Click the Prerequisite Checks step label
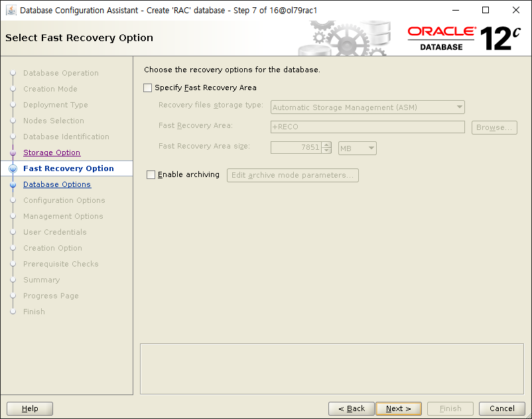532x419 pixels. pos(61,264)
